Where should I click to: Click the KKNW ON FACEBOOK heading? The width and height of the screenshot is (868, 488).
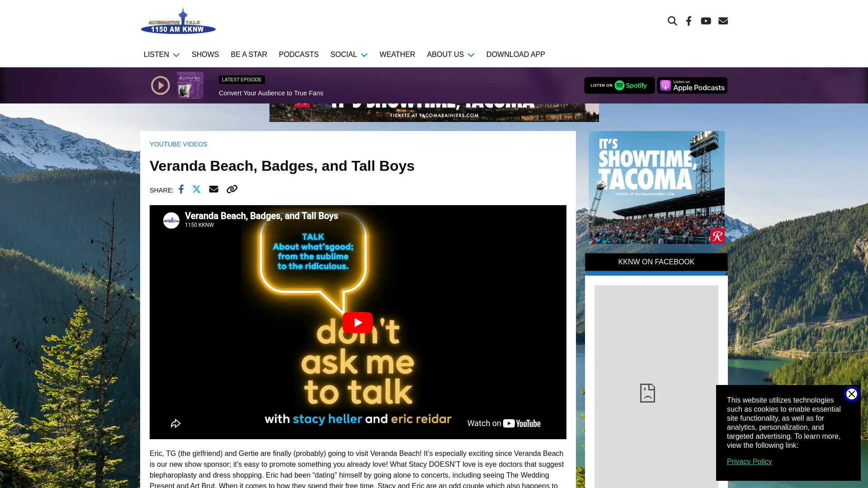(656, 262)
